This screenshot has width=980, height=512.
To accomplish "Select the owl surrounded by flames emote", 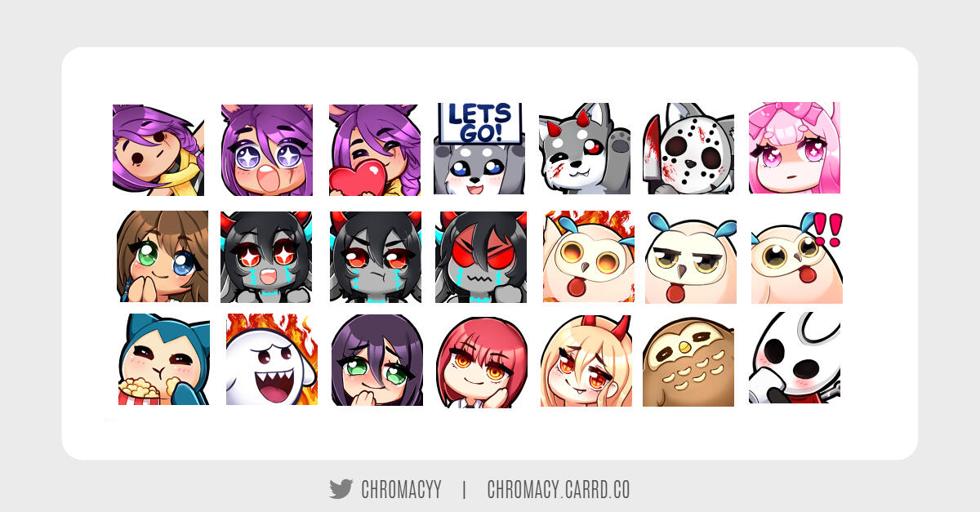I will click(x=589, y=256).
